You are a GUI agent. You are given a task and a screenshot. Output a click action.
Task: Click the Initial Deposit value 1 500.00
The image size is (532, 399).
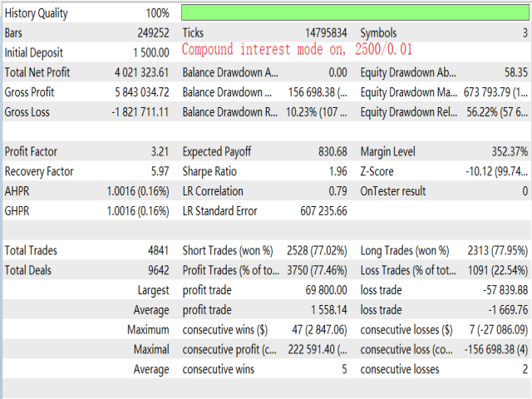(151, 52)
